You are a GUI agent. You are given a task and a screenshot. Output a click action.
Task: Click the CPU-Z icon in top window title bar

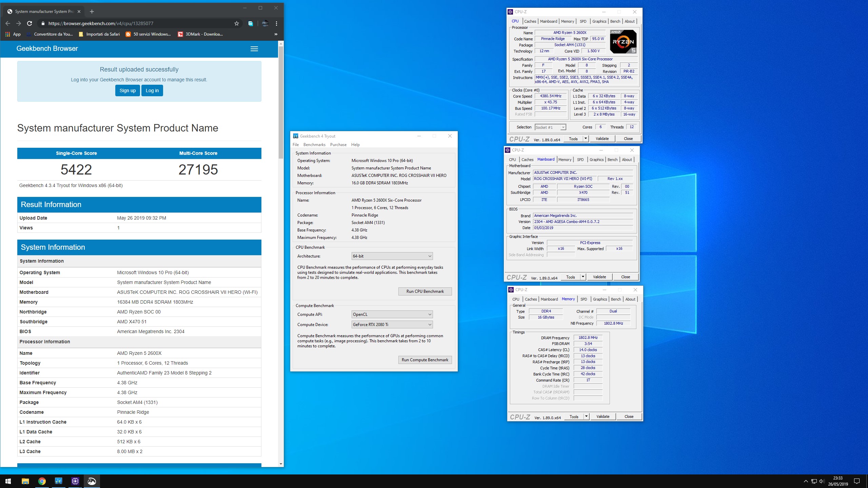pyautogui.click(x=510, y=12)
